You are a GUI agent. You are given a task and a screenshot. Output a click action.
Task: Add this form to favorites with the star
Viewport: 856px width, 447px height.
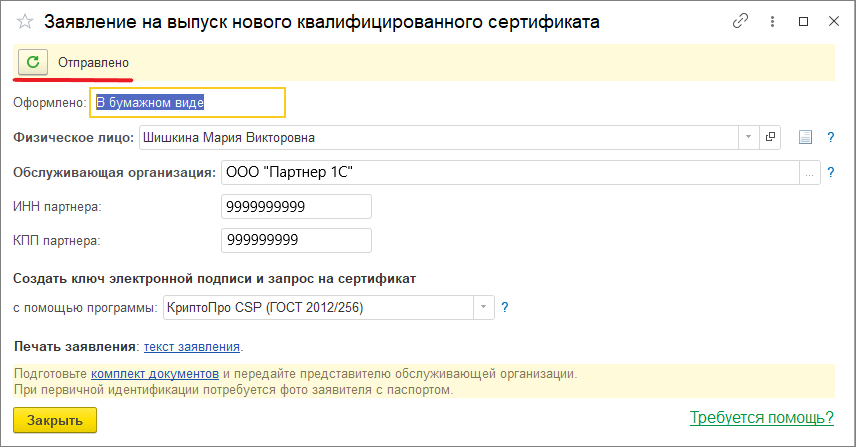25,21
